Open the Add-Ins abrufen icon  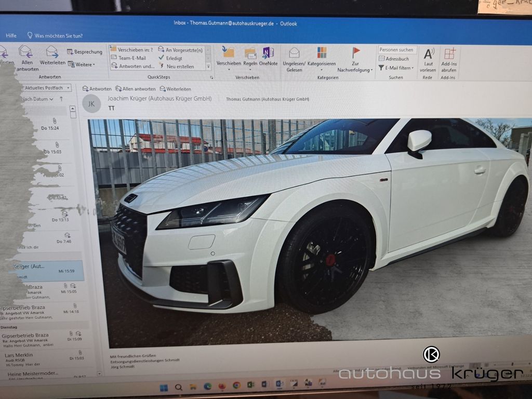tap(449, 54)
